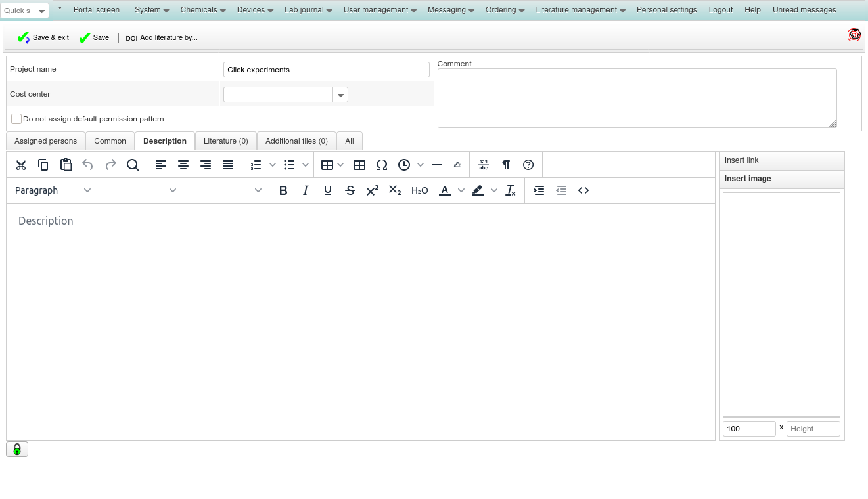Click the find and replace magnifier icon
Screen dimensions: 868x499
[133, 165]
